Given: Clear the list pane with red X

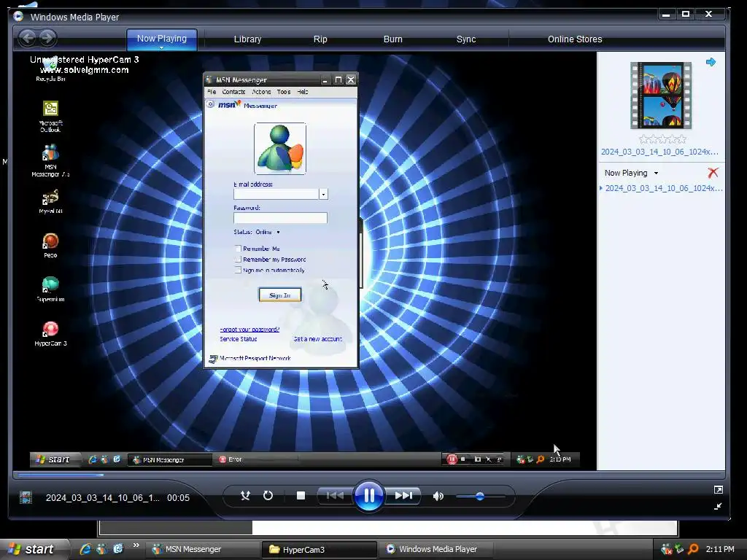Looking at the screenshot, I should point(713,172).
